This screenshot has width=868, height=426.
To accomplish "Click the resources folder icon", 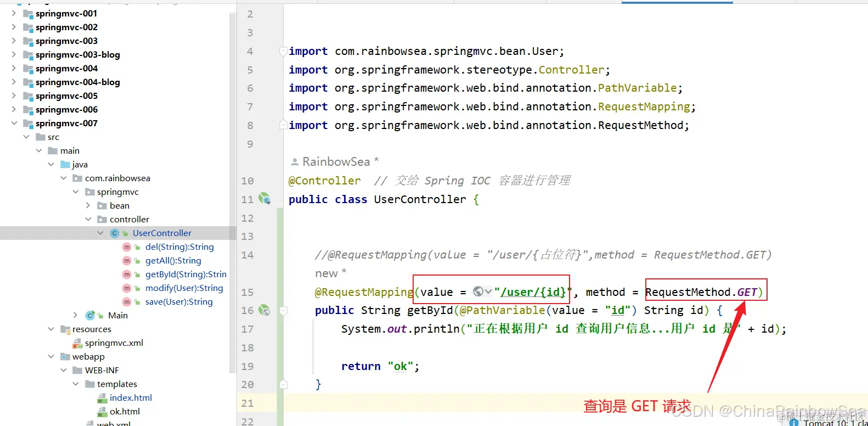I will coord(65,329).
